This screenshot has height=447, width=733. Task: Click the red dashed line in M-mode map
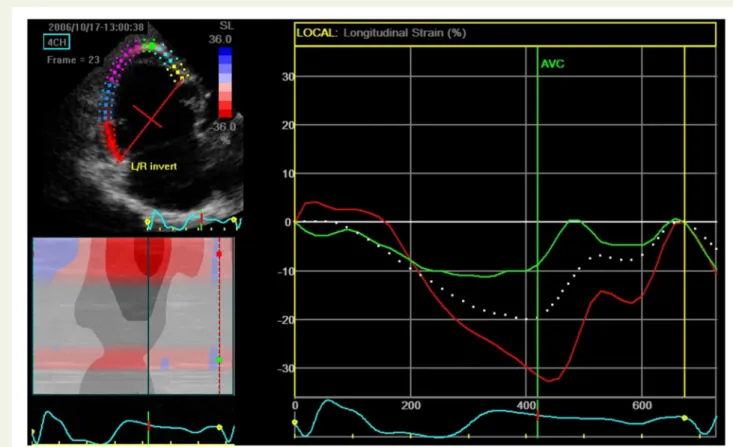219,316
